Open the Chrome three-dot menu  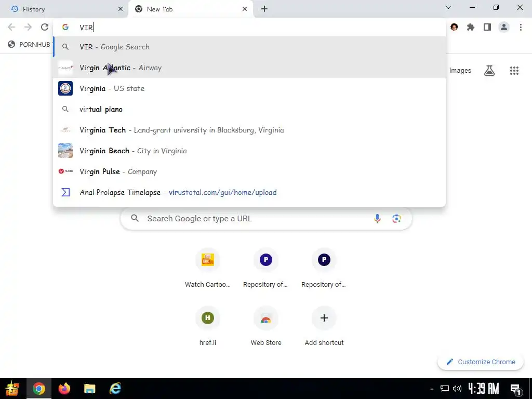(521, 27)
